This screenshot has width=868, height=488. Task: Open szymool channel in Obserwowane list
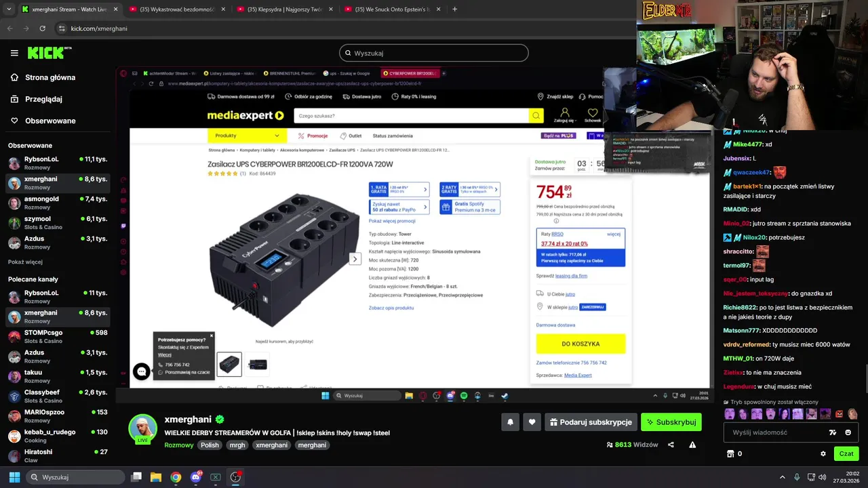click(x=58, y=222)
